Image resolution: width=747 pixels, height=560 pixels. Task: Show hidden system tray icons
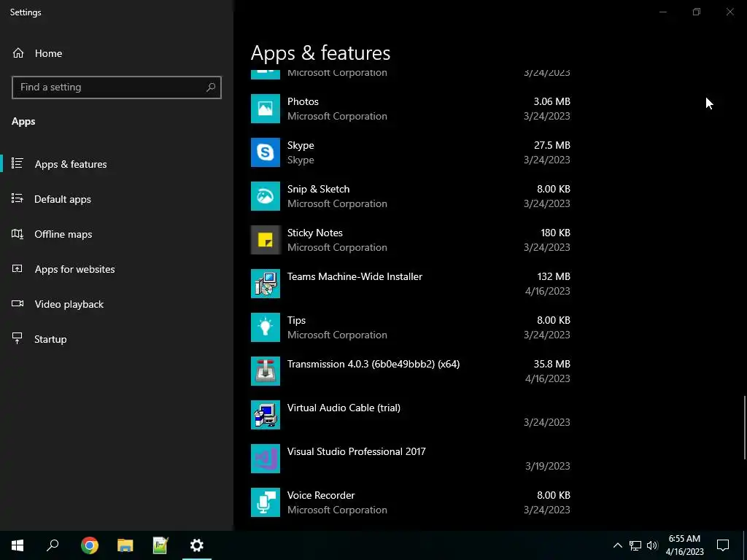click(617, 545)
